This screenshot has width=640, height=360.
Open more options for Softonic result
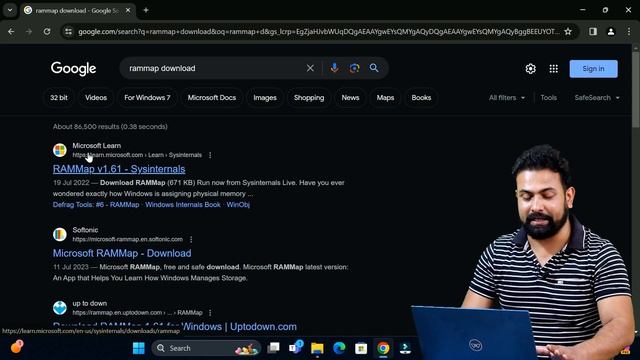click(x=191, y=239)
